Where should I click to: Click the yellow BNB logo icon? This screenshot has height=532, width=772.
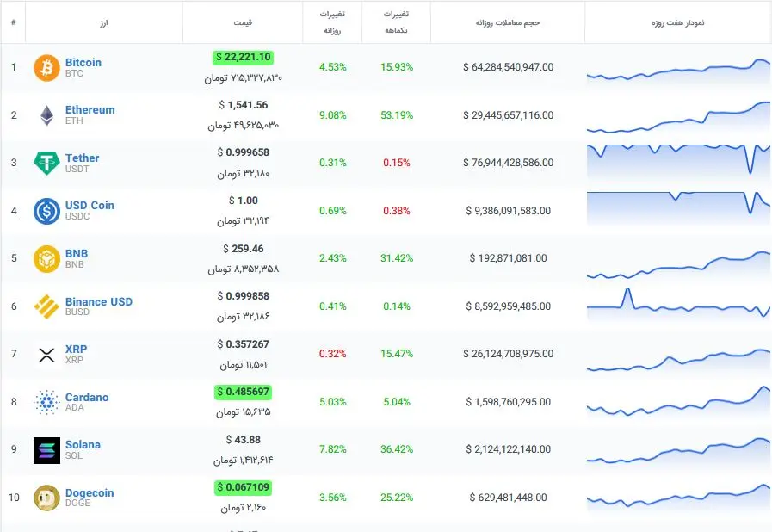(x=46, y=259)
